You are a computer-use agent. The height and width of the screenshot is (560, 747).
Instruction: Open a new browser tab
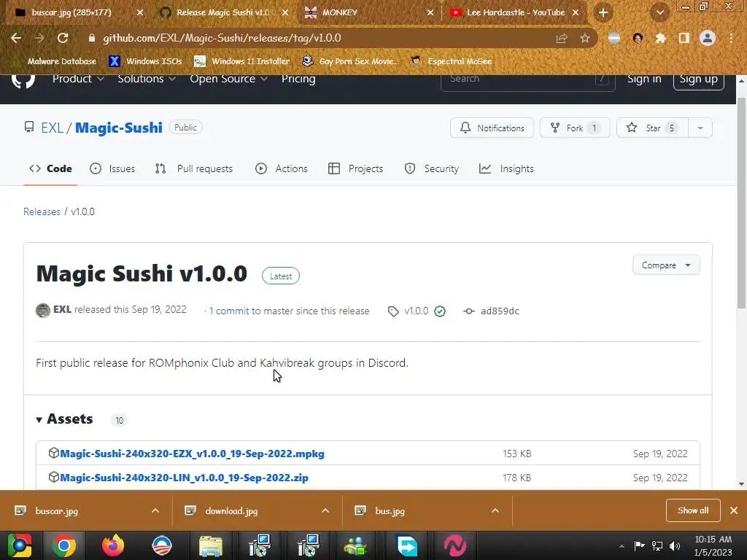[603, 13]
